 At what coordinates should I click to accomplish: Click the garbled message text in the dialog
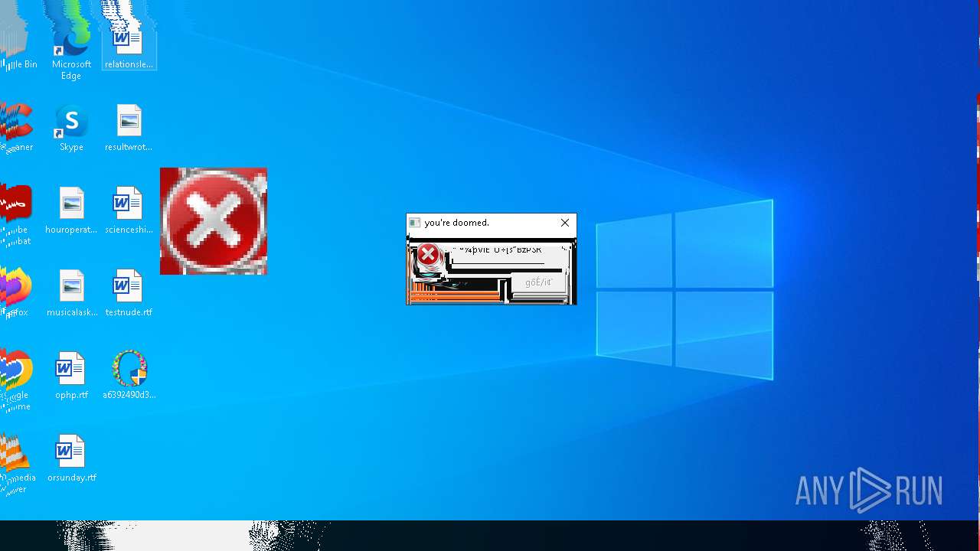(497, 249)
